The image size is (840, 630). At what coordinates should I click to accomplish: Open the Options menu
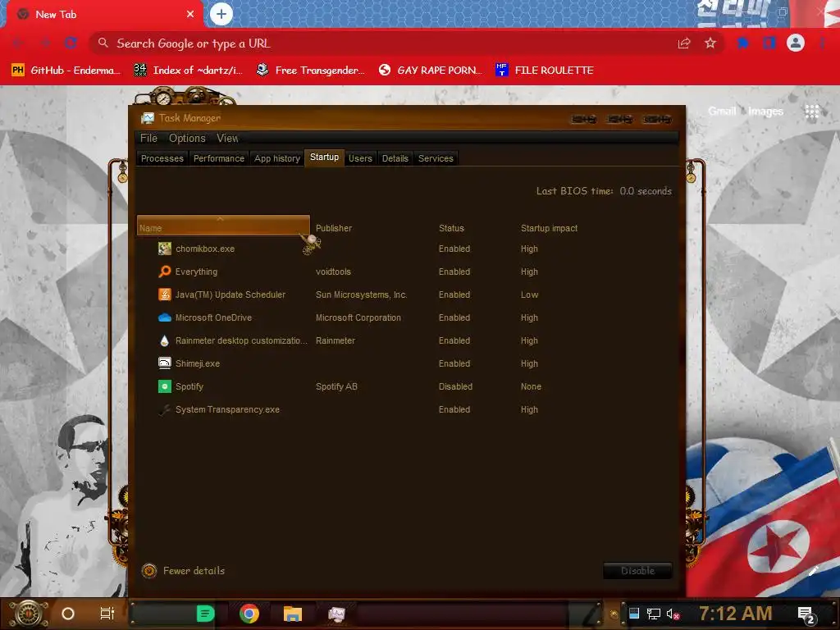tap(187, 138)
